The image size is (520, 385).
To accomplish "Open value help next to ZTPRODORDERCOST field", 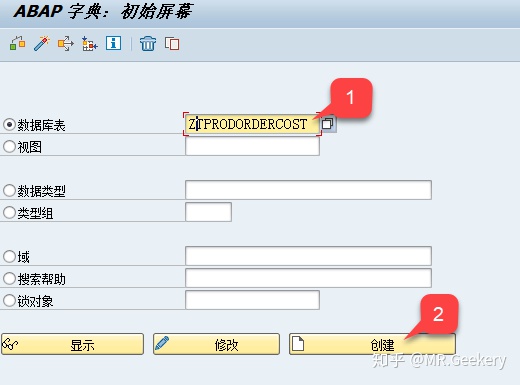I will click(328, 124).
